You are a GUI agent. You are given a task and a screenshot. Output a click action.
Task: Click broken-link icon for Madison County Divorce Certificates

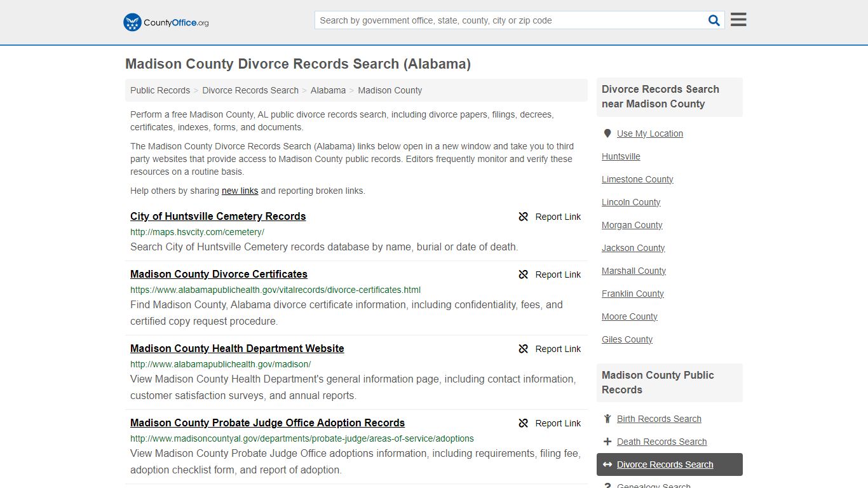tap(524, 274)
